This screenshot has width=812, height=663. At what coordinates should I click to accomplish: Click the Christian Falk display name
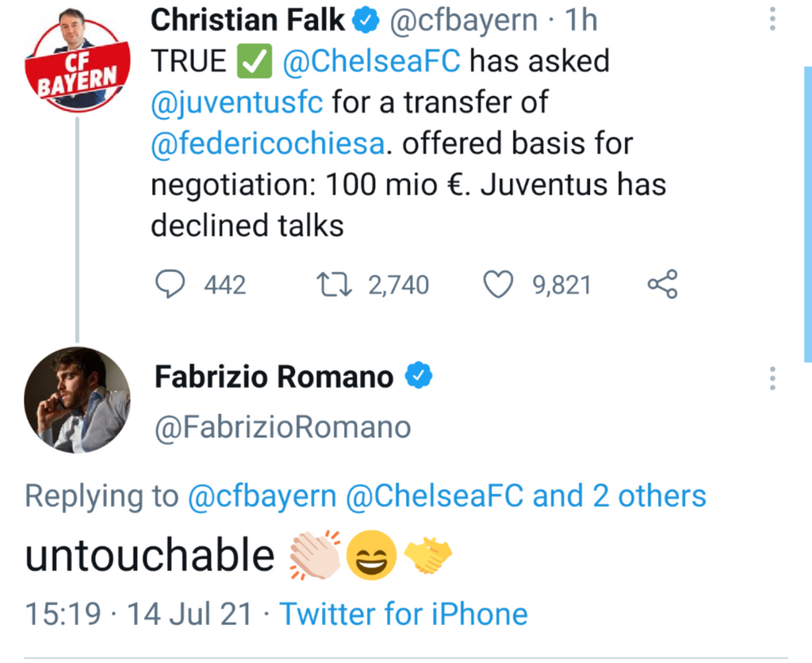(x=247, y=21)
